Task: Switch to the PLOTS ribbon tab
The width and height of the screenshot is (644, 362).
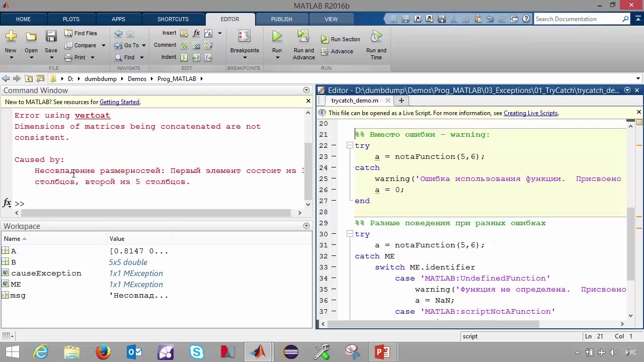Action: point(71,19)
